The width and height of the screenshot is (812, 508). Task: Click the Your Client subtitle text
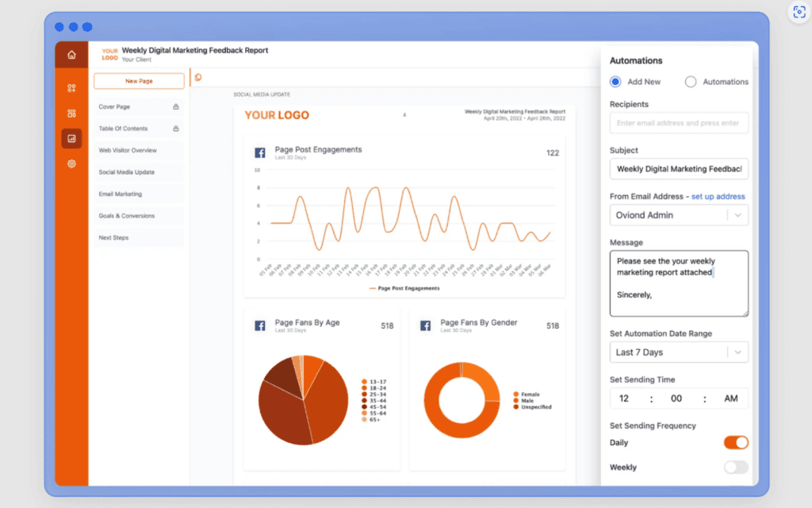[136, 60]
